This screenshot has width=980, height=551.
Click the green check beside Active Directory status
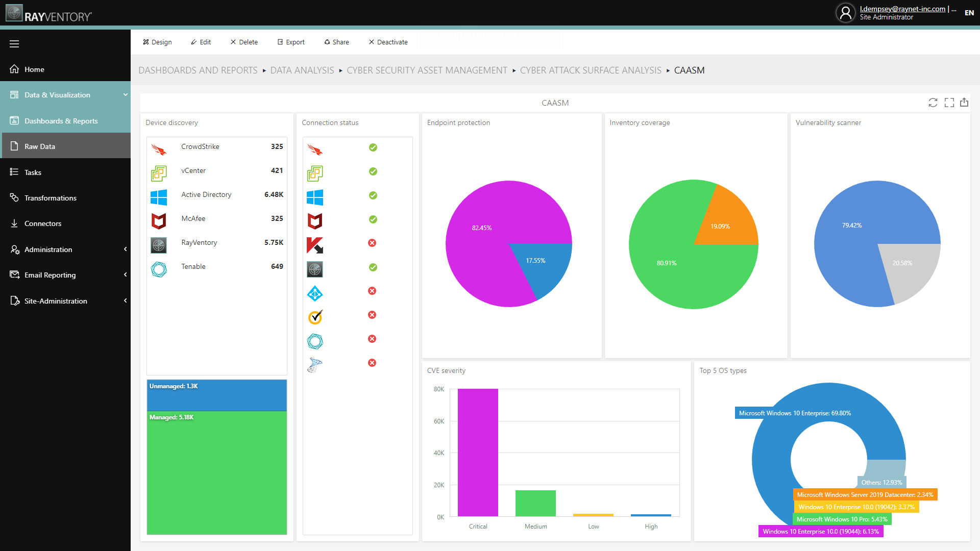[373, 195]
